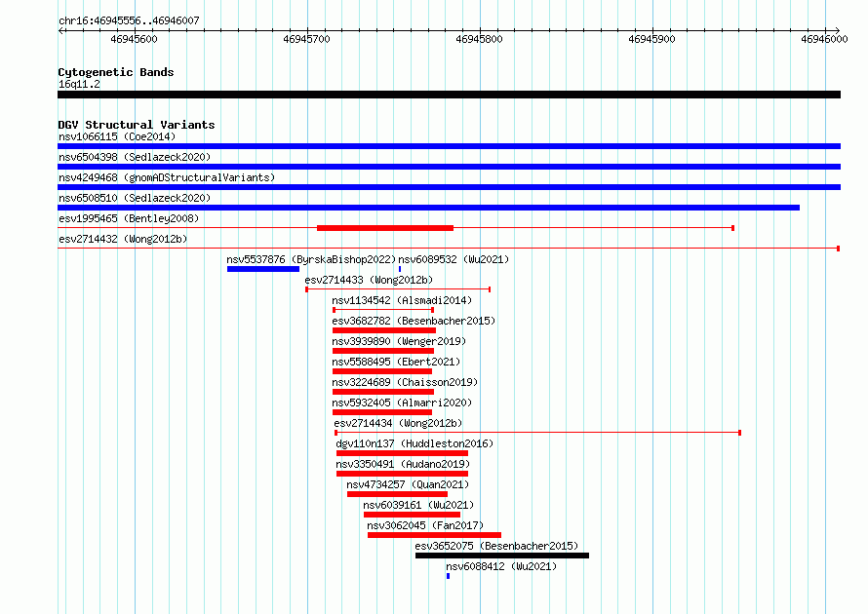Open nsv6088412 (Wu2021) label
This screenshot has width=868, height=614.
[501, 566]
